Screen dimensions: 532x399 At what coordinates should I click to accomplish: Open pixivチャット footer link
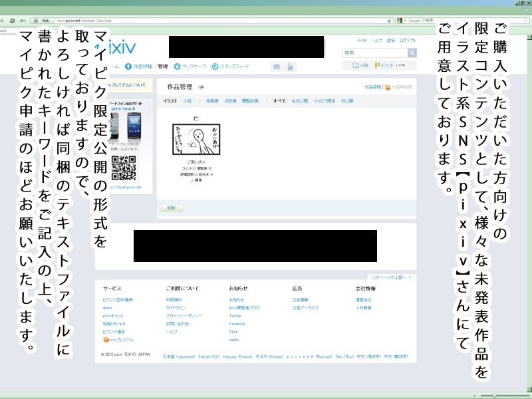113,316
